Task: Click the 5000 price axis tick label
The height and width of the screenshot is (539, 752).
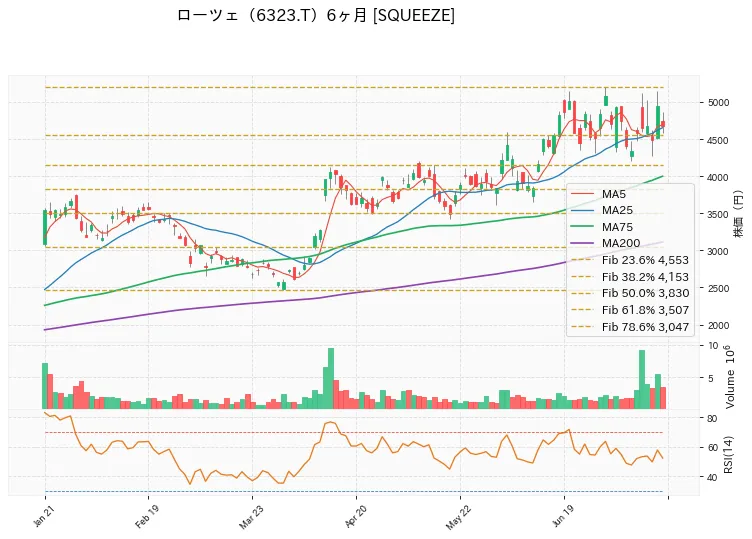Action: point(718,103)
